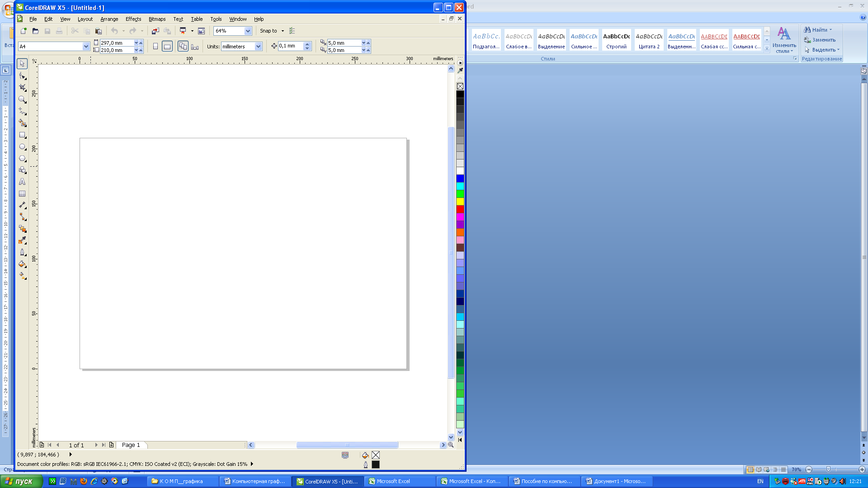Set landscape page orientation

[x=167, y=46]
